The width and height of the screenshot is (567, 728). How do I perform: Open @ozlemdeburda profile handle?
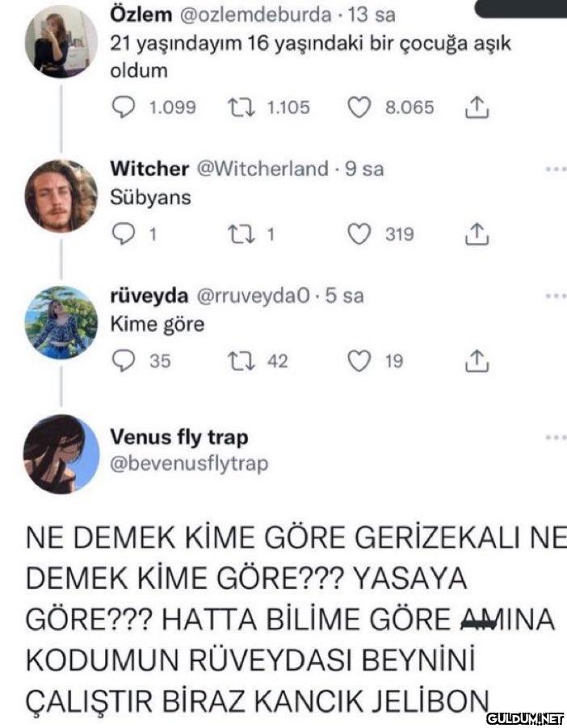pos(254,15)
